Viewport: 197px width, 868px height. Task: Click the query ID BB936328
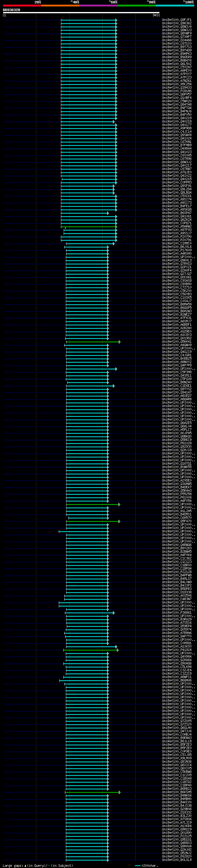11,10
